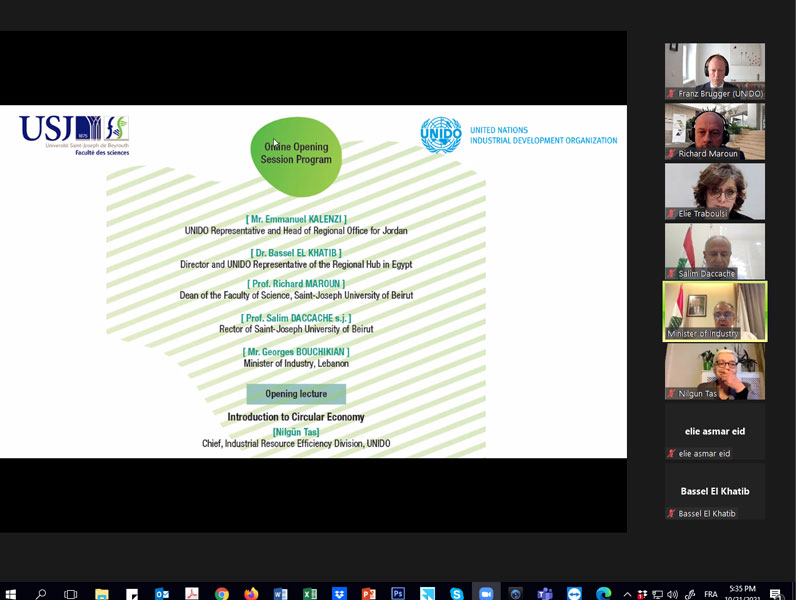Image resolution: width=800 pixels, height=600 pixels.
Task: Switch the FRA input language
Action: point(710,594)
